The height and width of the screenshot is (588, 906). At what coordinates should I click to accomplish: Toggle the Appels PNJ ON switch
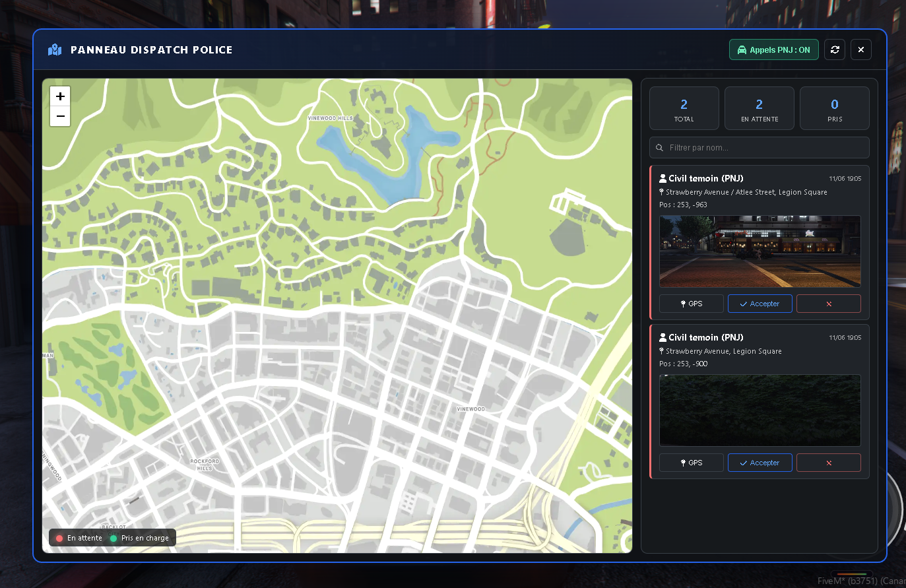773,49
